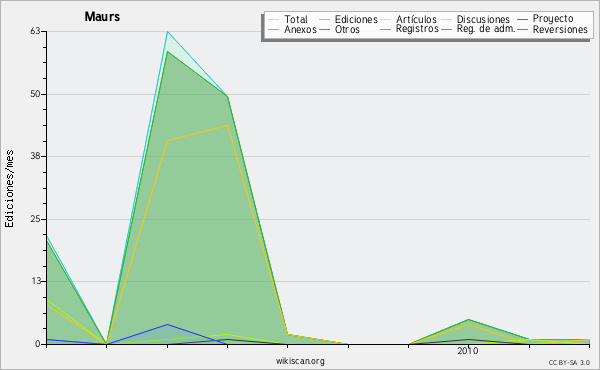600x370 pixels.
Task: Click the y-axis value 13
Action: pyautogui.click(x=36, y=282)
